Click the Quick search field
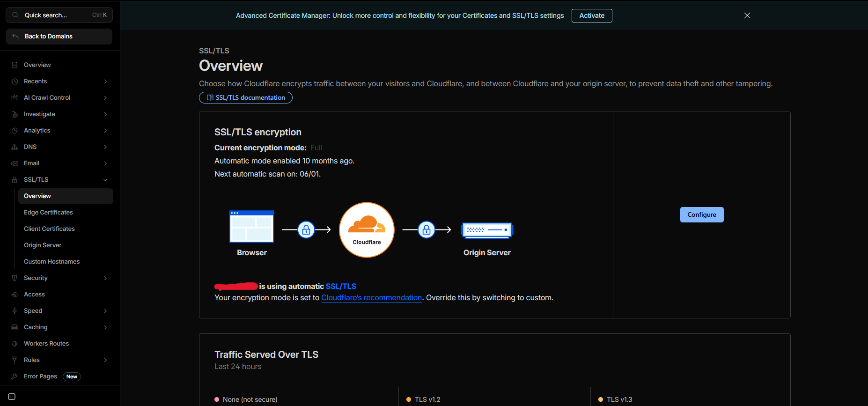This screenshot has height=406, width=868. click(59, 15)
